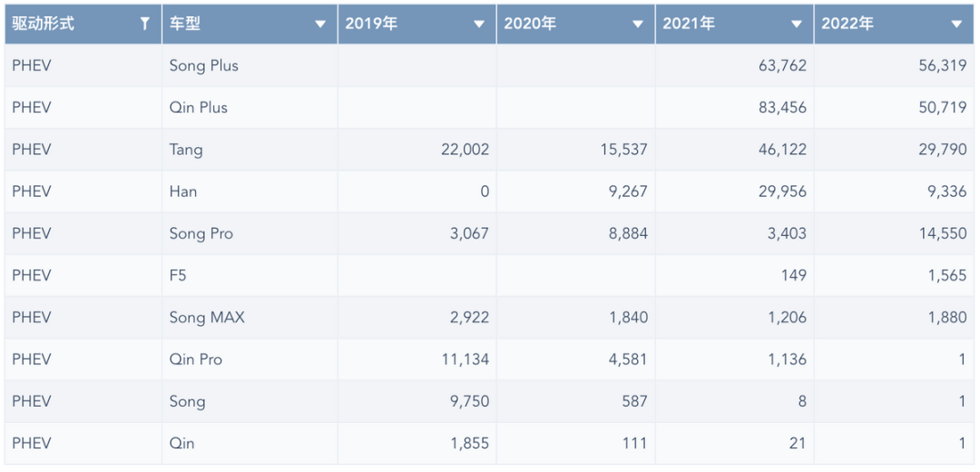Click the value 9,336 for Han
Viewport: 980px width, 472px height.
(945, 192)
